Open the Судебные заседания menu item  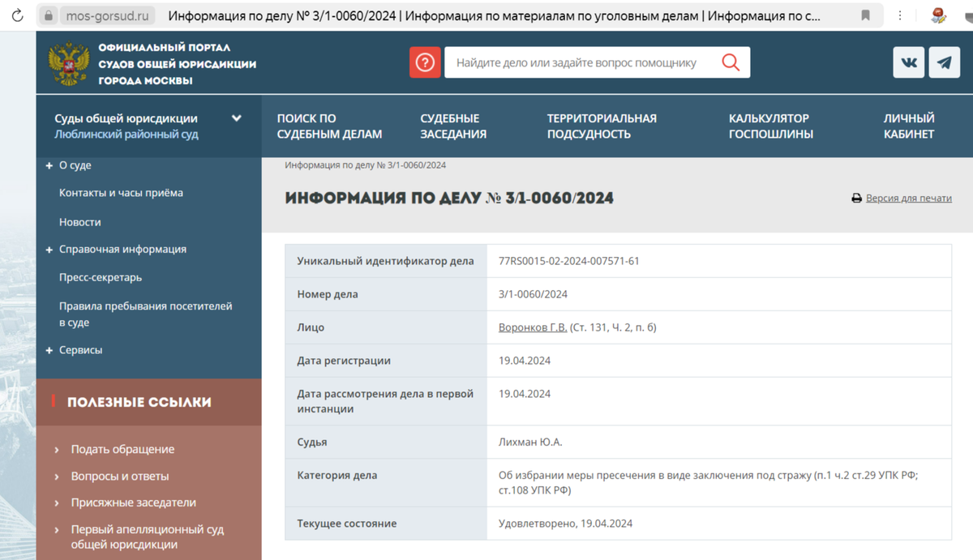pos(454,126)
